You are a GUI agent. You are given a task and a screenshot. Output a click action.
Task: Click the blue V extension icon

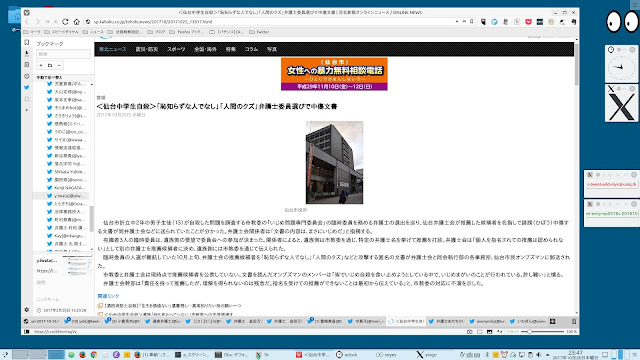point(494,22)
